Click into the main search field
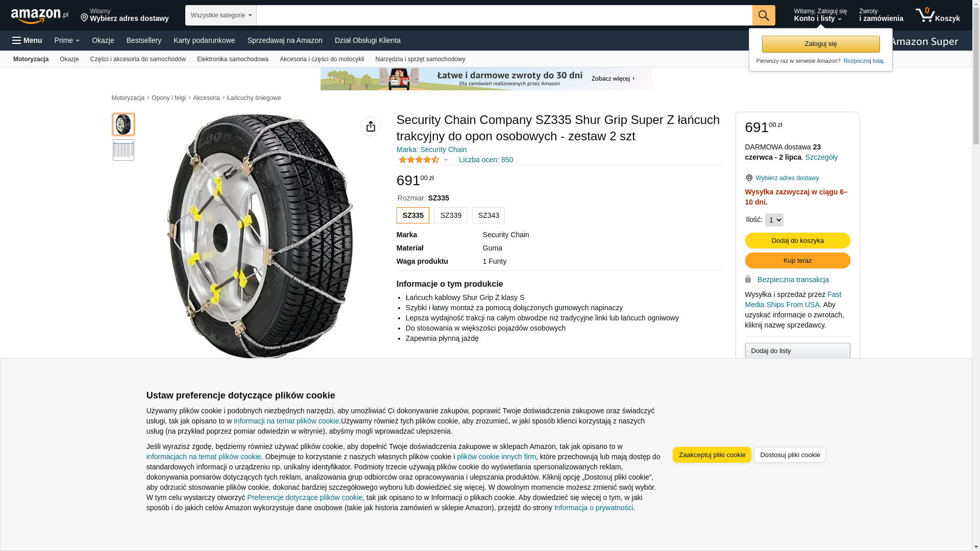The width and height of the screenshot is (980, 551). [x=504, y=15]
